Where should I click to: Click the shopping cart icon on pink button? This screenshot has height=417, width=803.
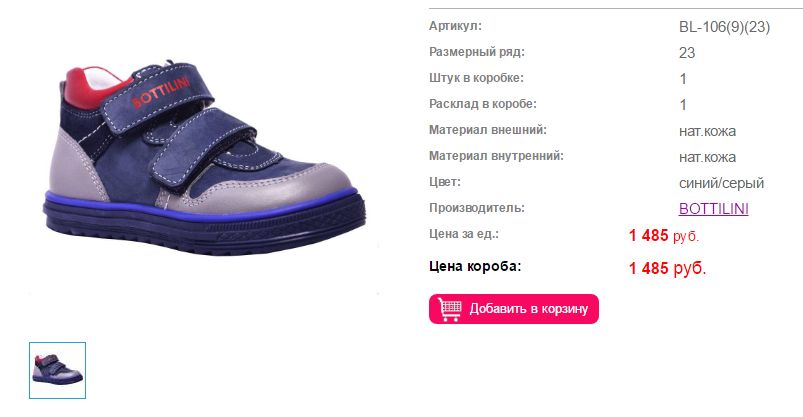450,309
